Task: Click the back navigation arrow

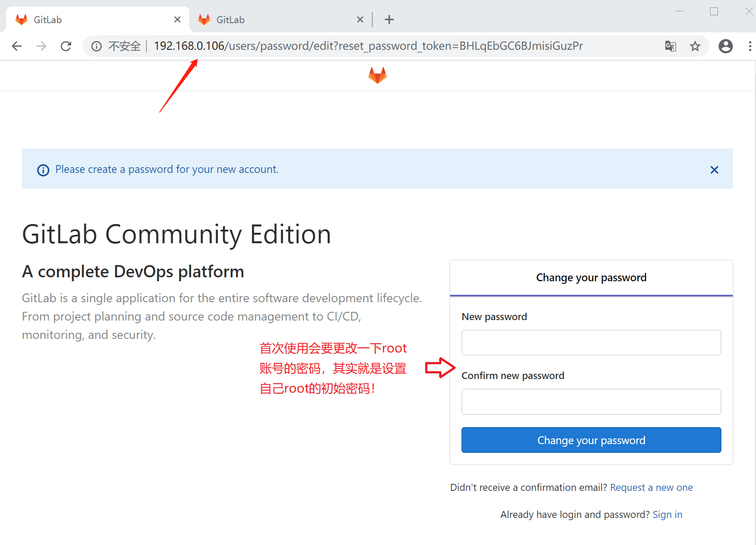Action: coord(17,46)
